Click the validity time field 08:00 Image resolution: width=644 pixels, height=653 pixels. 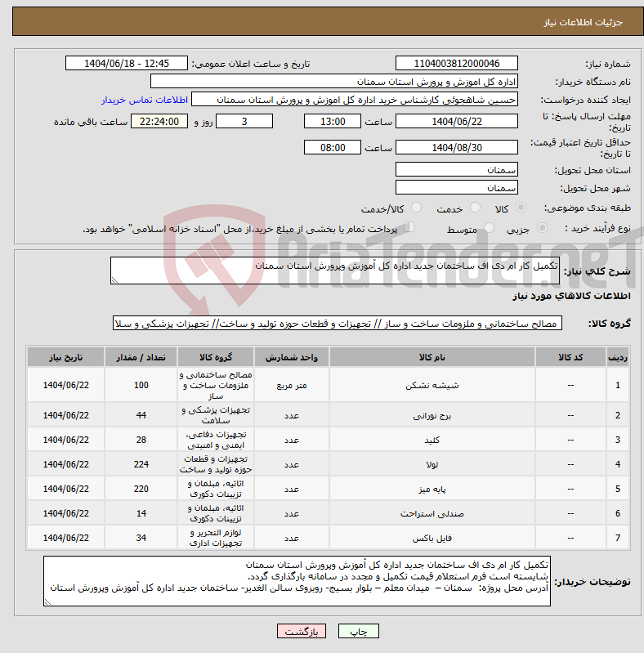click(x=333, y=147)
